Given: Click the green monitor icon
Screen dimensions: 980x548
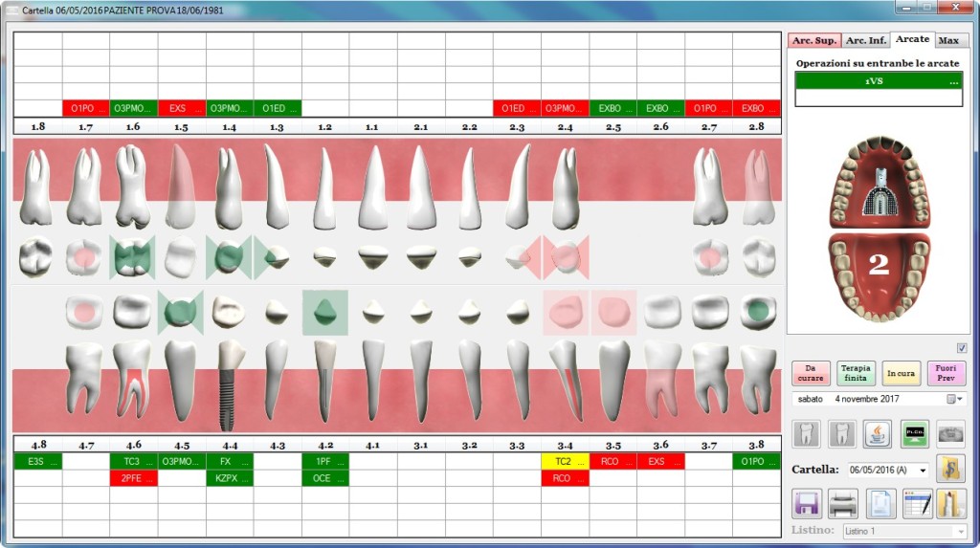Looking at the screenshot, I should pyautogui.click(x=914, y=434).
